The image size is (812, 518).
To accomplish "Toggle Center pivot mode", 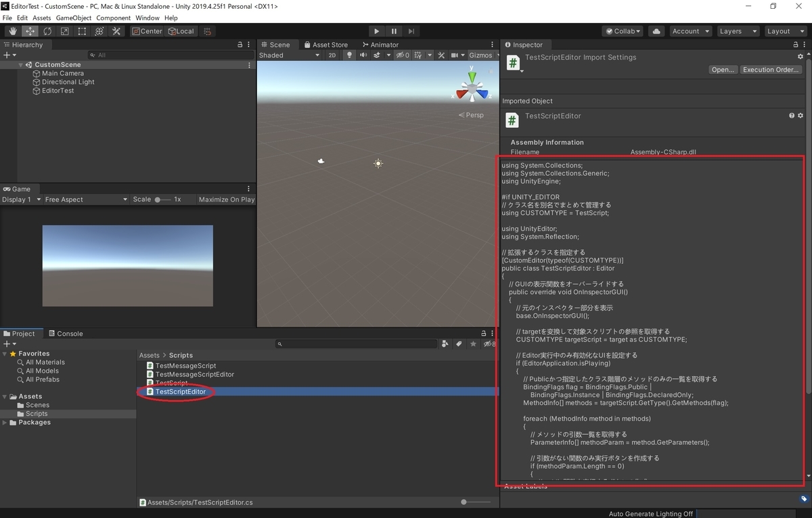I will pos(147,31).
